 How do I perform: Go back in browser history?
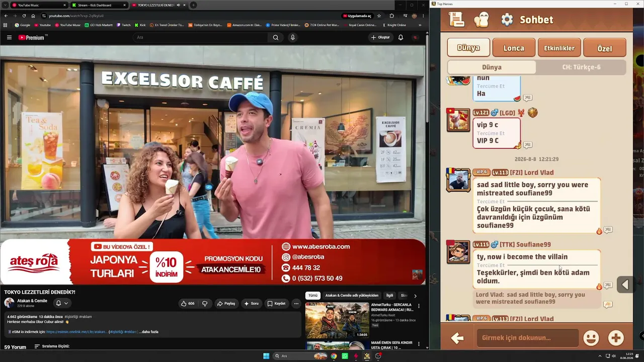[x=6, y=16]
